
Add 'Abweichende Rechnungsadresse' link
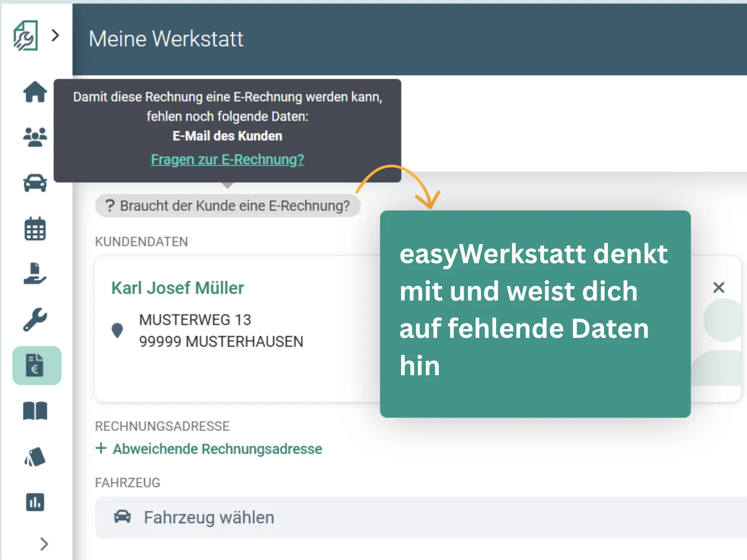click(x=218, y=449)
